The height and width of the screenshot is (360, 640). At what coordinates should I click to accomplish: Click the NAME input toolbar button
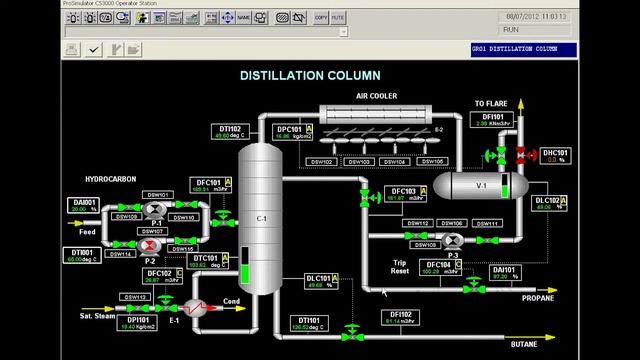244,18
